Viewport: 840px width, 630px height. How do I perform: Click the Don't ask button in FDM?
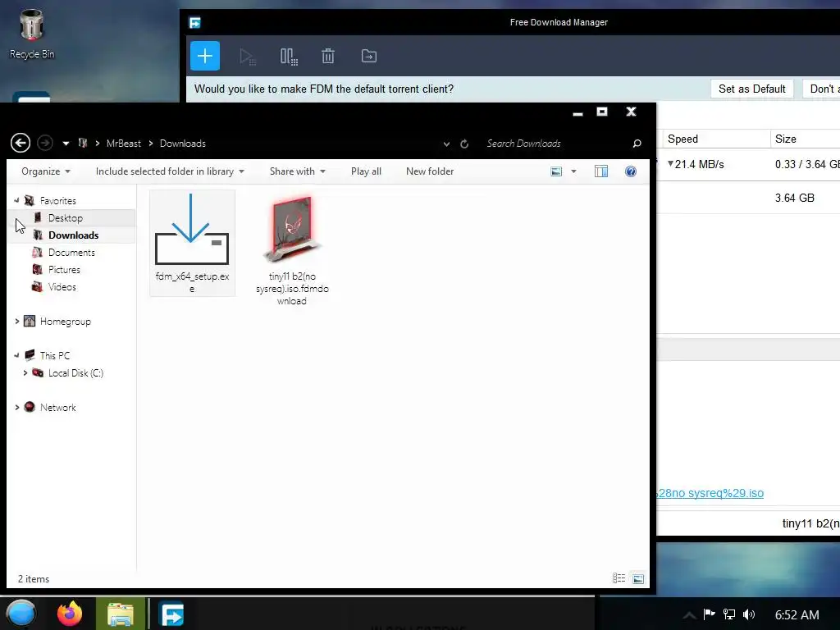[x=822, y=89]
